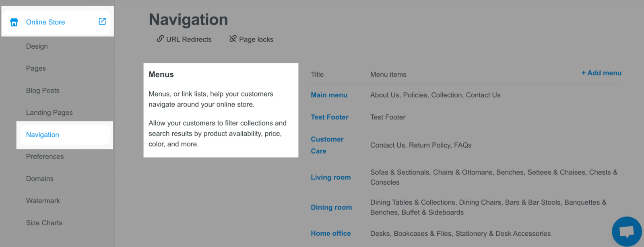Click the URL Redirects chain-link icon
The width and height of the screenshot is (644, 247).
(x=160, y=39)
